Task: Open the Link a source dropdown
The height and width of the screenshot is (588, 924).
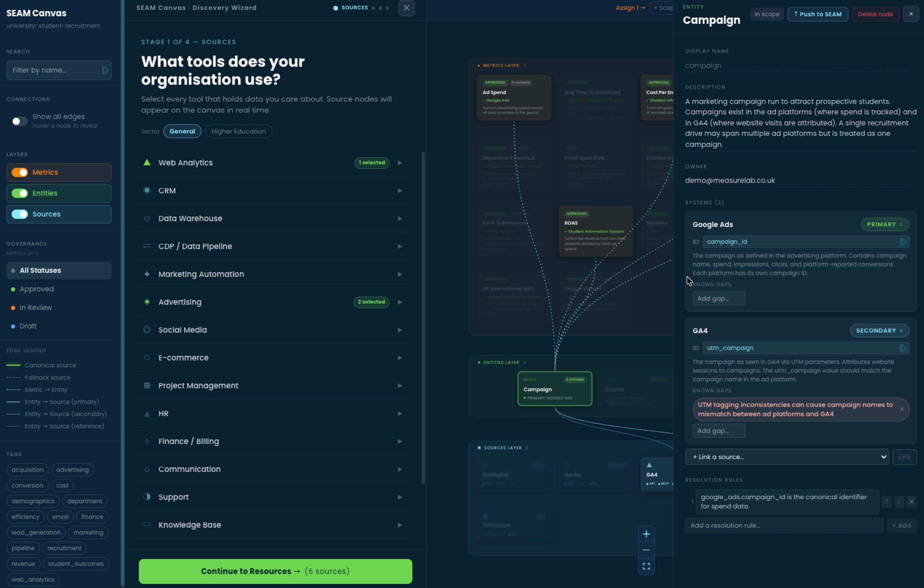Action: pos(786,457)
